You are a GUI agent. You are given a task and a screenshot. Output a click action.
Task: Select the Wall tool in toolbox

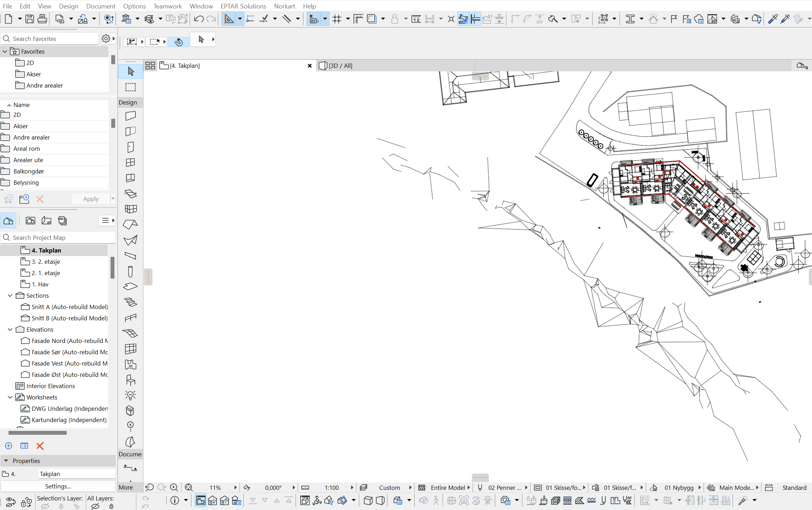pos(130,116)
